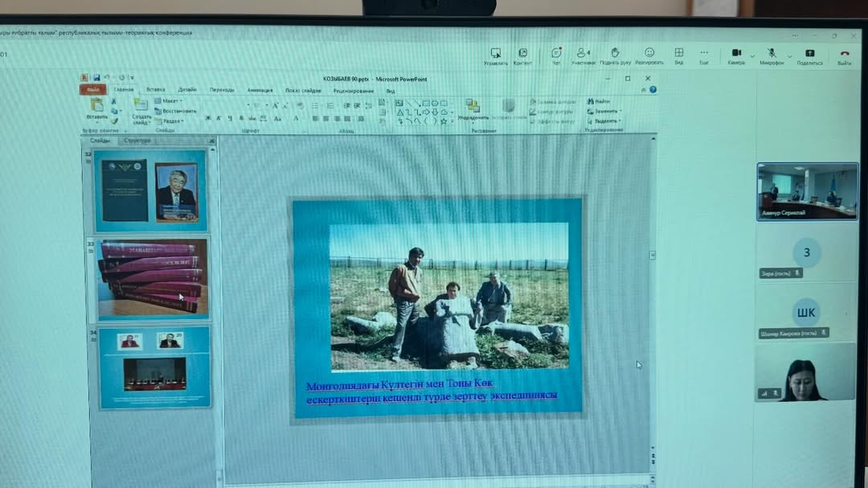Open the Replace (Заменить) dropdown arrow

620,111
